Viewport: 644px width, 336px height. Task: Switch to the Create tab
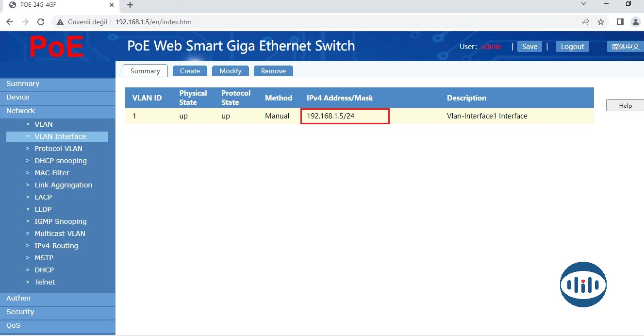coord(190,71)
